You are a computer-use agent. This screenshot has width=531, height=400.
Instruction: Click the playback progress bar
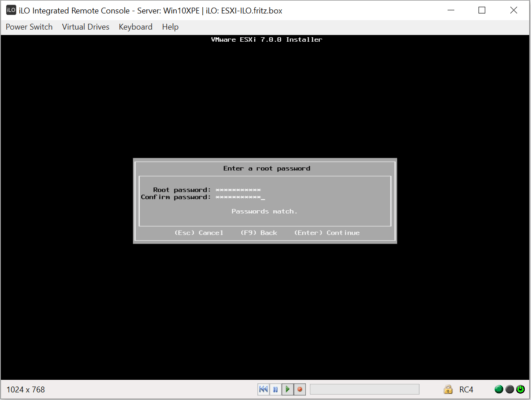point(365,390)
